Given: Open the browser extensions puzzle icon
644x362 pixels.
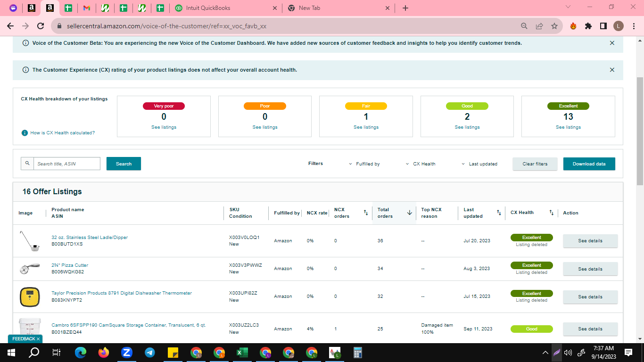Looking at the screenshot, I should (x=588, y=26).
